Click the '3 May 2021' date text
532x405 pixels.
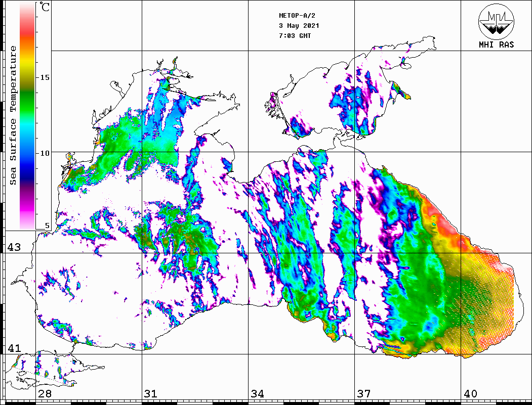(299, 26)
